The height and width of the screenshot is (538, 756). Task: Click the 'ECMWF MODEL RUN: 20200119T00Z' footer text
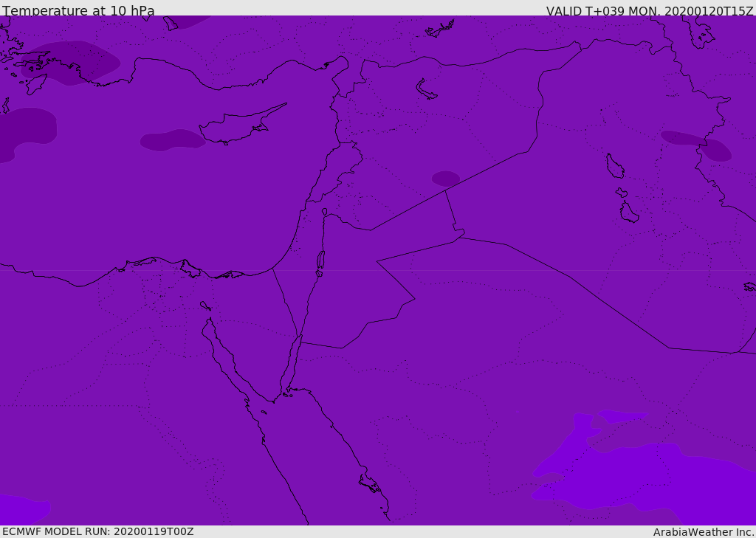[x=98, y=531]
